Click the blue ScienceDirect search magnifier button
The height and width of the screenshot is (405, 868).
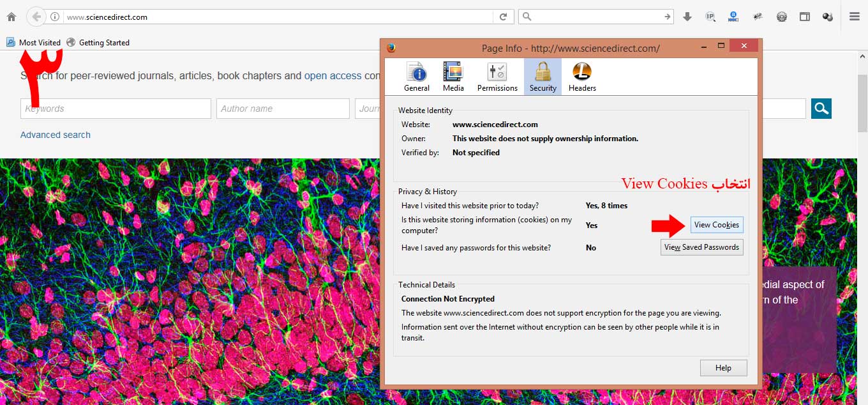(x=821, y=109)
